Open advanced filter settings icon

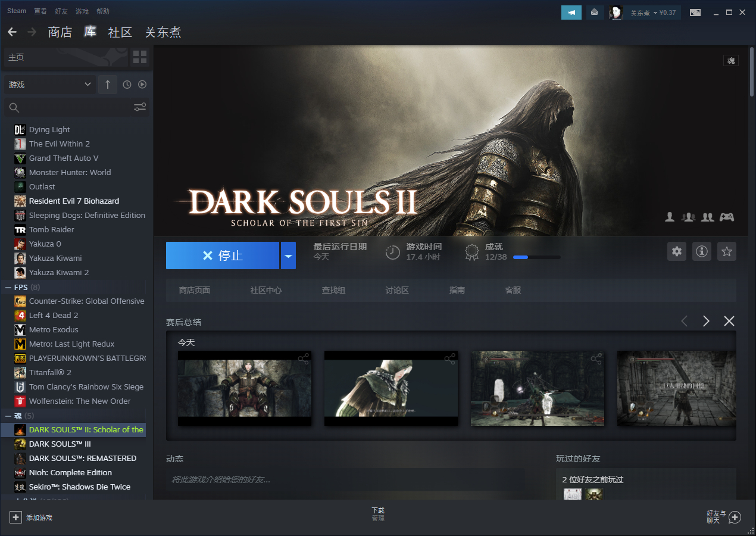point(140,107)
